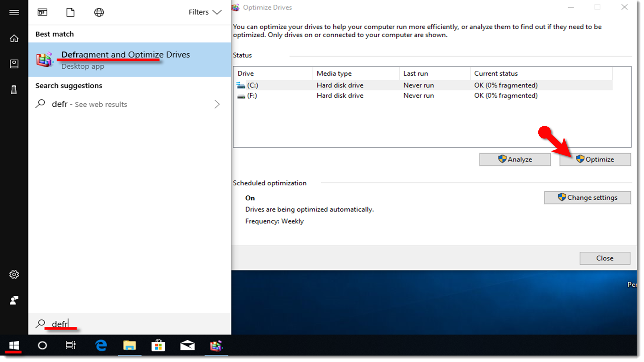Click the C: drive icon
The image size is (644, 362).
tap(240, 85)
